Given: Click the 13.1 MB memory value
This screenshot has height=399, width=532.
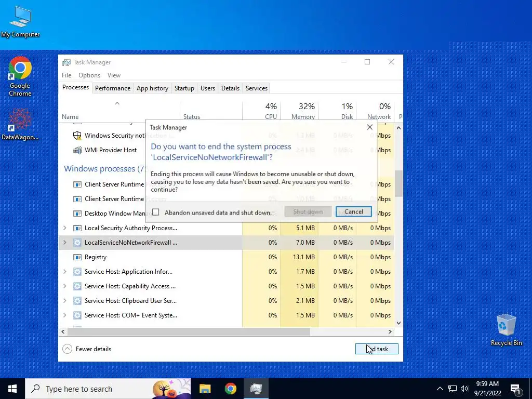Looking at the screenshot, I should pyautogui.click(x=303, y=257).
